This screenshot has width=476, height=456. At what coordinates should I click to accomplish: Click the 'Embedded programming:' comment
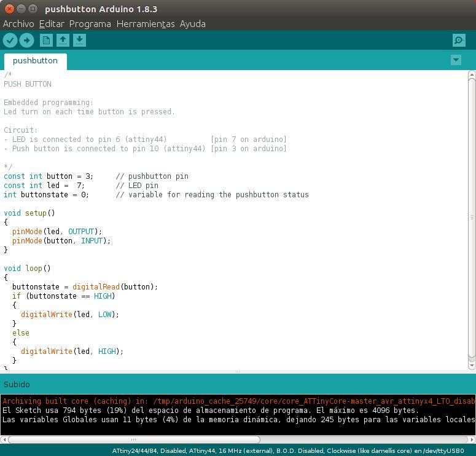(49, 103)
